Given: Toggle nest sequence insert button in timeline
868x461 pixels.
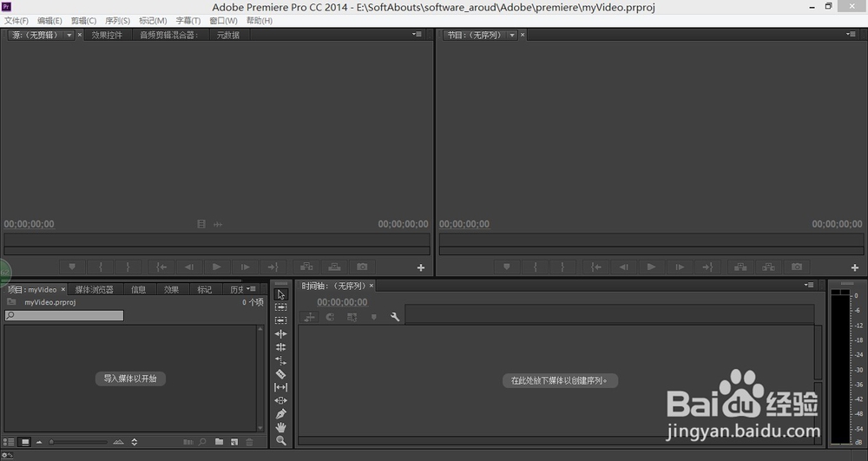Looking at the screenshot, I should click(x=310, y=317).
